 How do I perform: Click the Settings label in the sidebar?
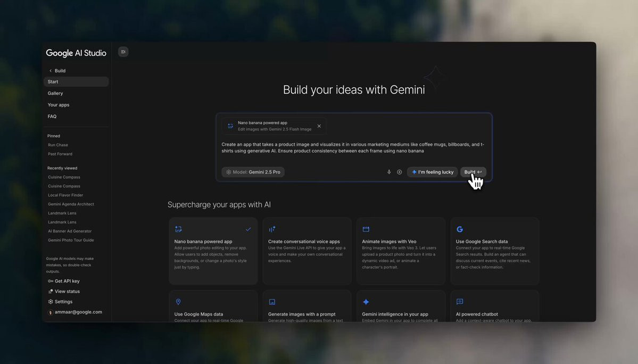pos(63,302)
